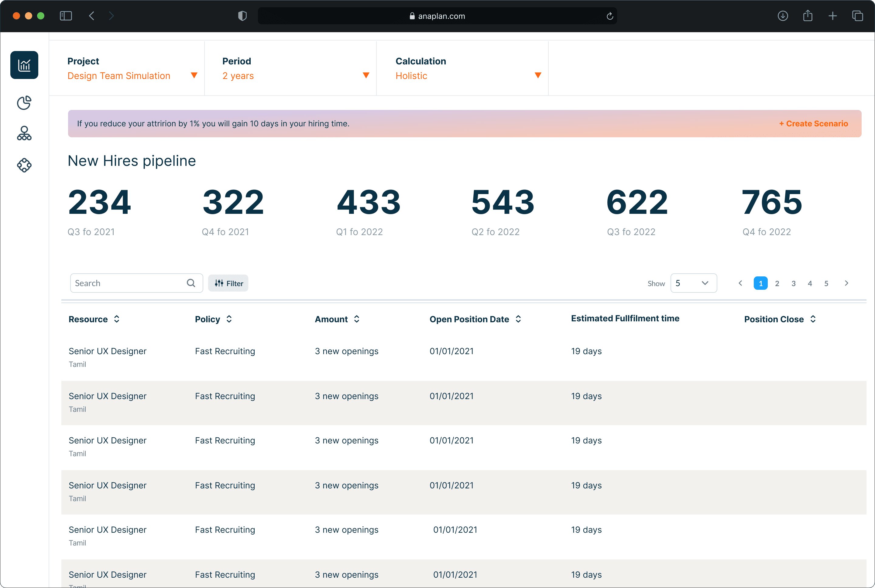This screenshot has width=875, height=588.
Task: Click 01/01/2021 in fourth row
Action: coord(451,486)
